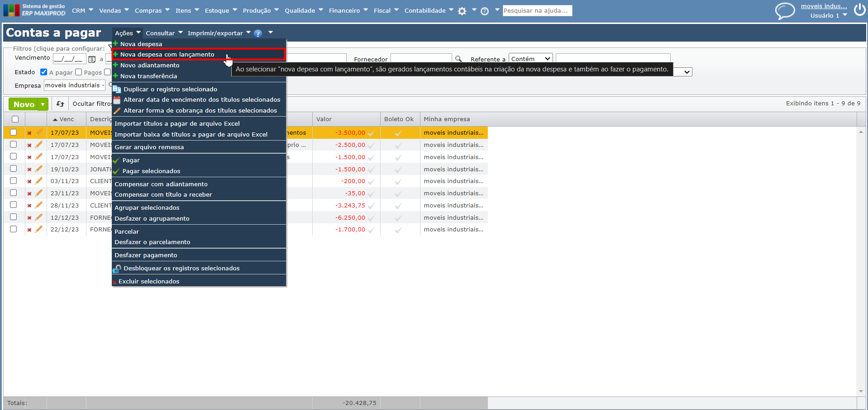868x410 pixels.
Task: Click the grid scrollbar down arrow
Action: pos(860,391)
